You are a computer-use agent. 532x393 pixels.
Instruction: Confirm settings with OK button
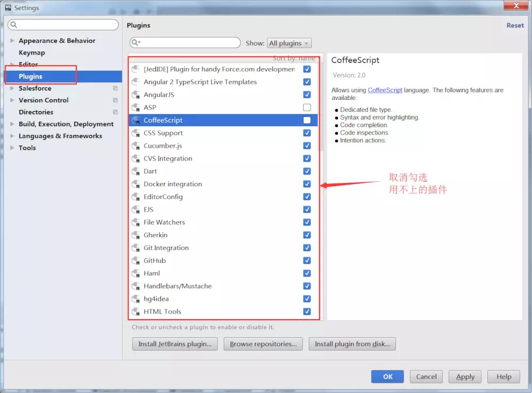click(x=387, y=377)
